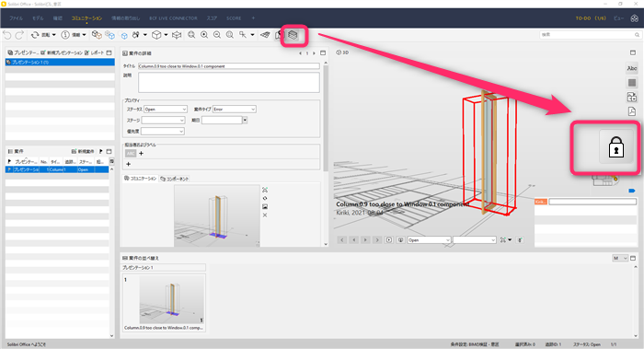Click the Abc text markup icon
Screen dimensions: 644x349
click(632, 68)
